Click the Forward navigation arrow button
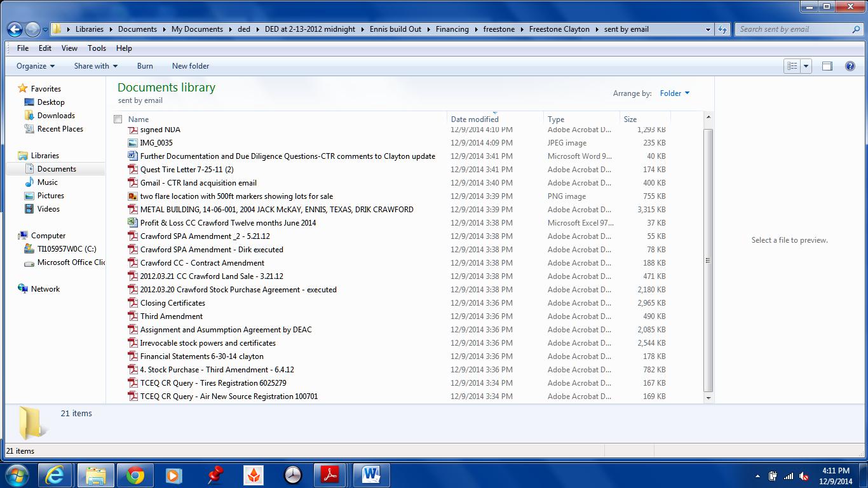The image size is (868, 488). (x=33, y=29)
